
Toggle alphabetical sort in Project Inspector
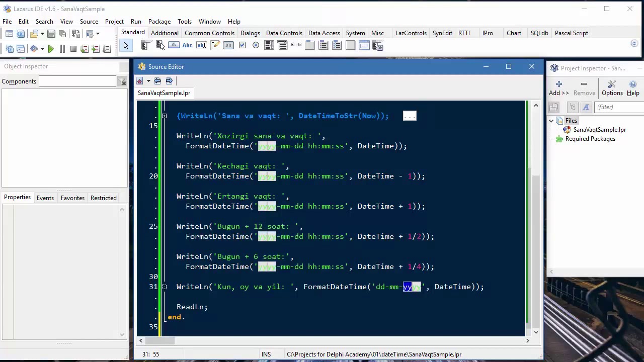pyautogui.click(x=586, y=107)
